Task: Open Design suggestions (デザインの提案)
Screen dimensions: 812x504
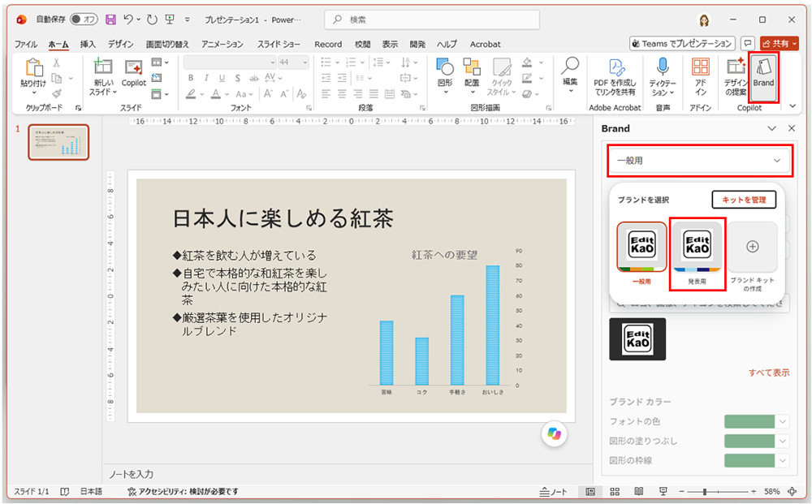Action: [736, 76]
